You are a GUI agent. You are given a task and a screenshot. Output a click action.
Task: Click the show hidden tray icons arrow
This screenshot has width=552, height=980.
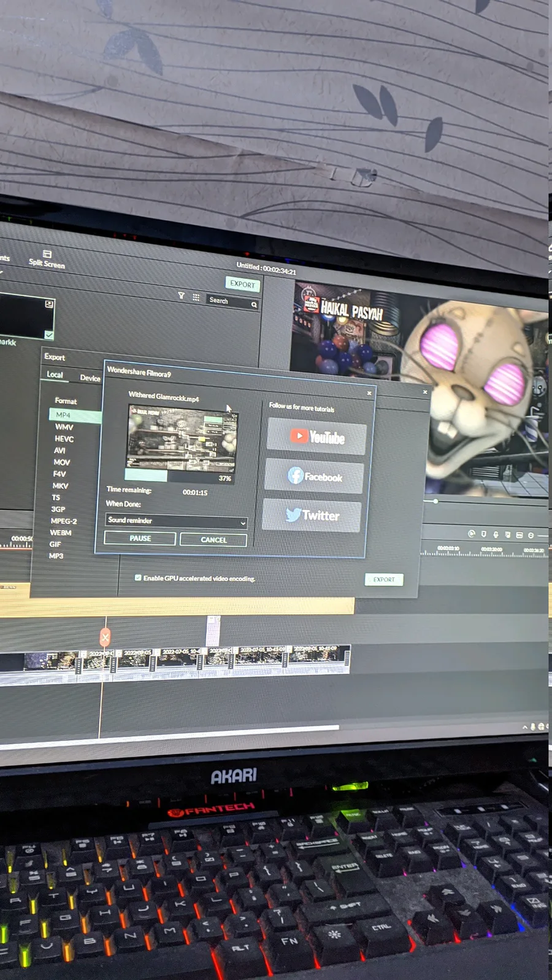(x=525, y=727)
